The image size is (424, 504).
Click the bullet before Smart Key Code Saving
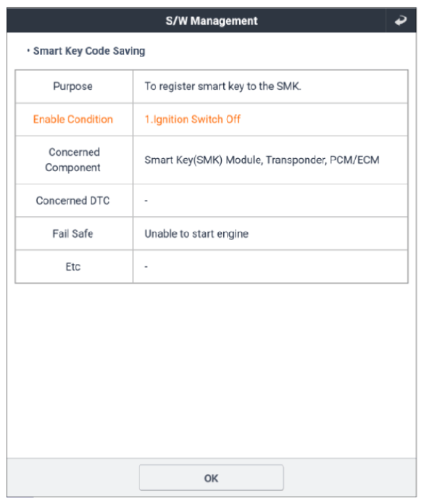(x=28, y=51)
